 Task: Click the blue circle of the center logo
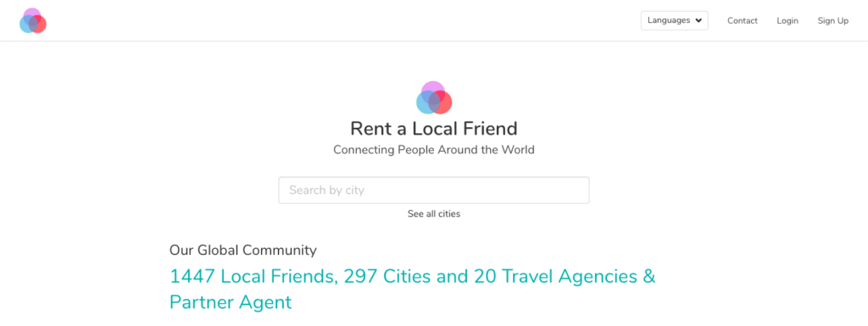click(x=424, y=106)
